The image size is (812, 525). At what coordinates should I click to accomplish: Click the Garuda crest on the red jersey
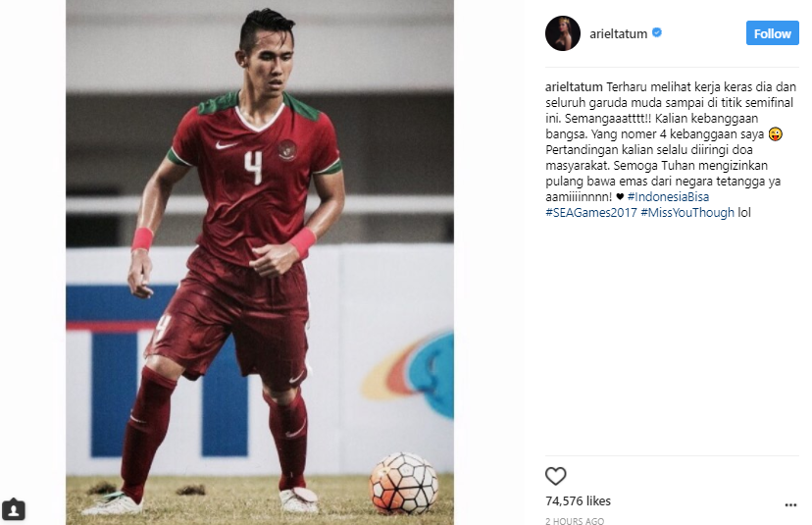(287, 150)
